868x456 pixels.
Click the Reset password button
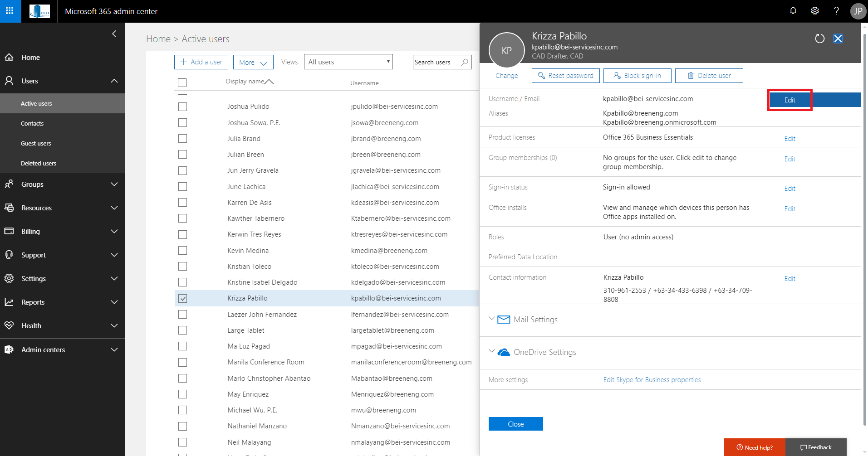565,76
